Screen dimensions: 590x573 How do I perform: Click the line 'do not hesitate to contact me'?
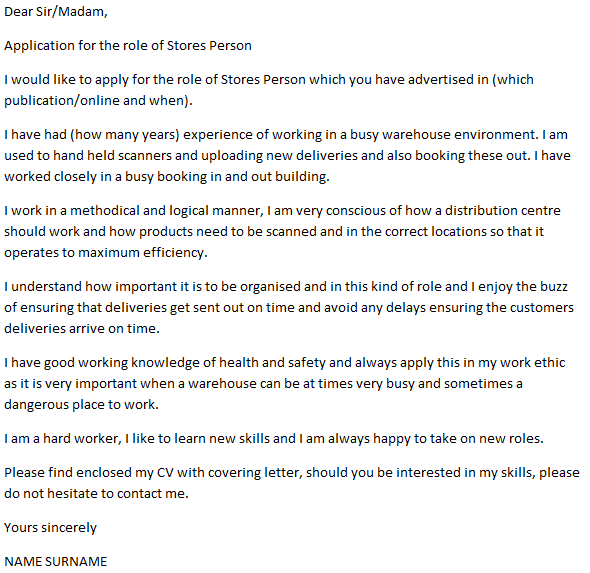[x=94, y=494]
